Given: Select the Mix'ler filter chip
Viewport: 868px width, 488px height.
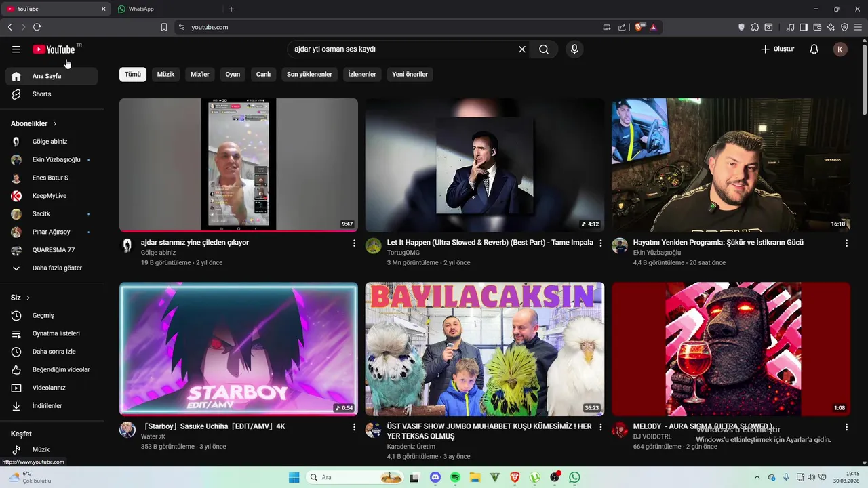Looking at the screenshot, I should 200,74.
